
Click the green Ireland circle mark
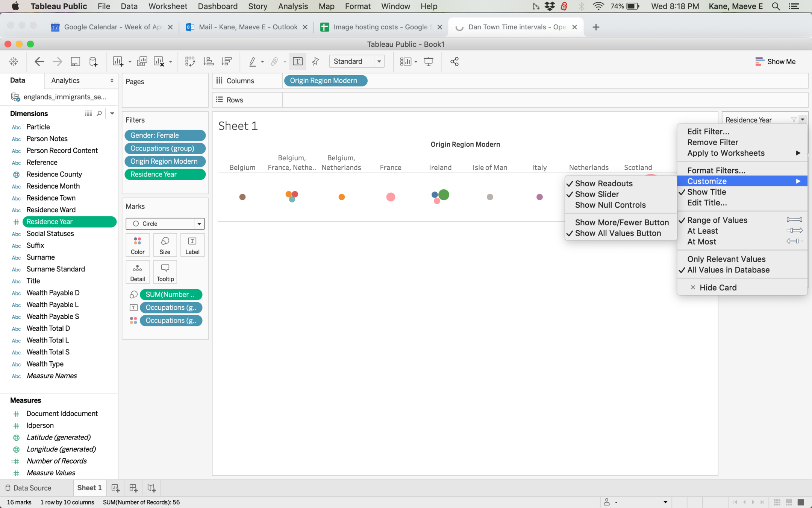pyautogui.click(x=444, y=195)
